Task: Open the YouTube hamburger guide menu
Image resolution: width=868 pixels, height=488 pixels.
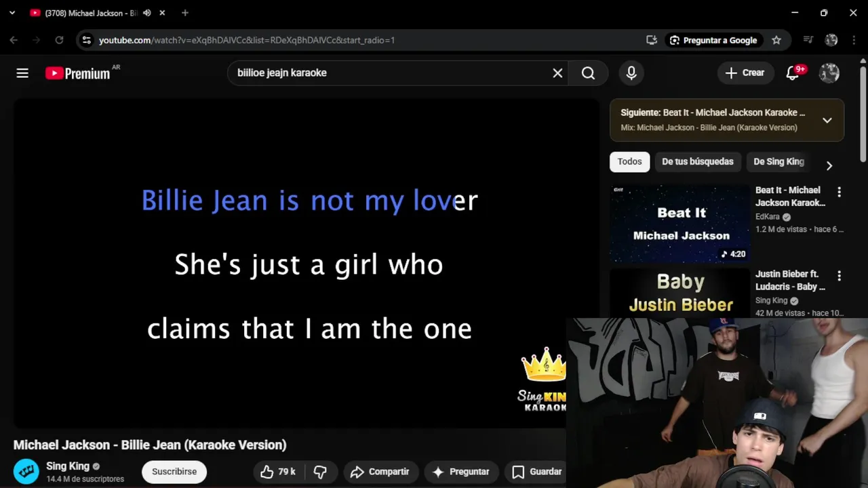Action: (22, 73)
